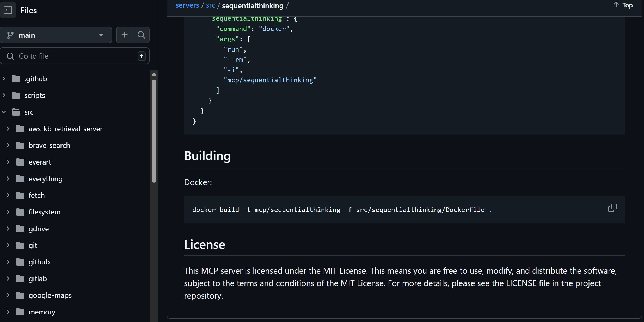Open the gdrive folder
Viewport: 644px width, 322px height.
39,229
